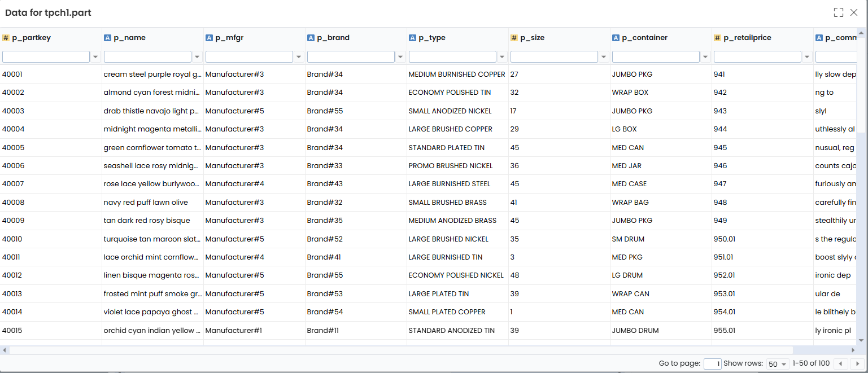
Task: Click the vertical scrollbar down arrow
Action: point(861,340)
